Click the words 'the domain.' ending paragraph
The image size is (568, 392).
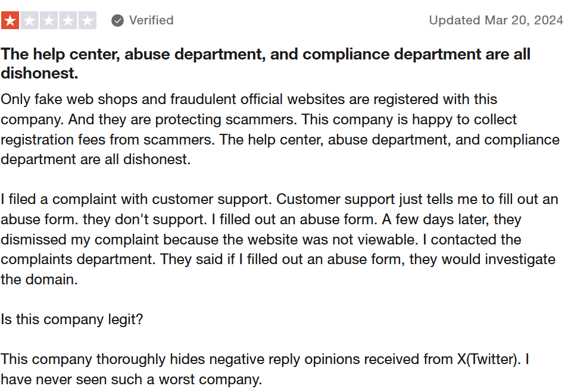pyautogui.click(x=39, y=280)
